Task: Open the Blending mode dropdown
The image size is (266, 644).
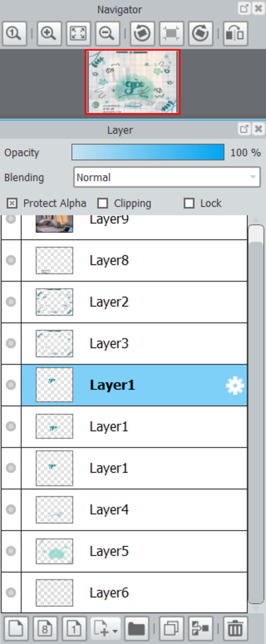Action: pos(167,177)
